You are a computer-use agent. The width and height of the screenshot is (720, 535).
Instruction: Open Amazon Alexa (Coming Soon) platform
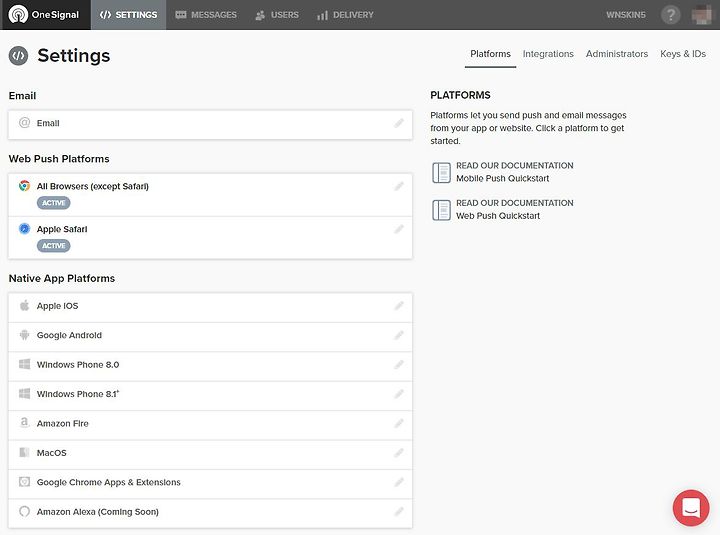210,513
